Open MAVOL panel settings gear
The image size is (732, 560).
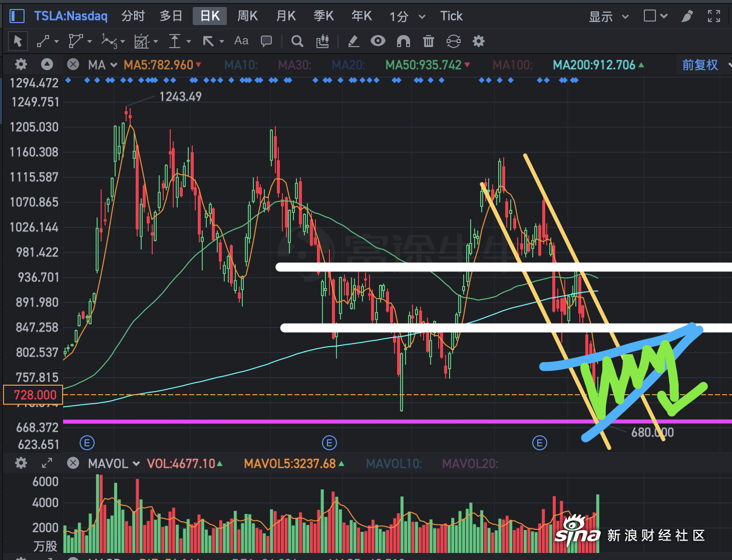(x=21, y=463)
